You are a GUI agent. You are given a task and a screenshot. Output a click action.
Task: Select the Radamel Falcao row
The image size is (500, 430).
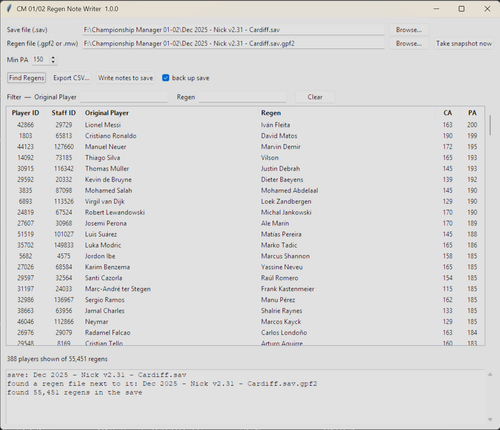point(245,333)
